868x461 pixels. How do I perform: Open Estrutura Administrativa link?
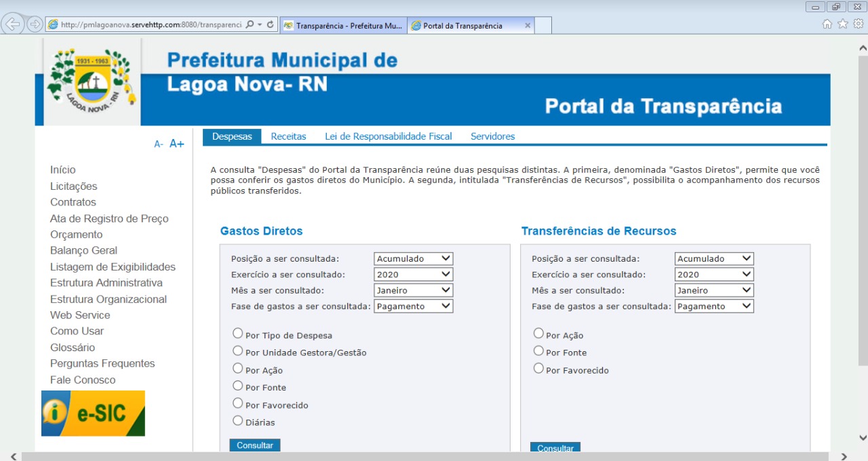tap(106, 283)
